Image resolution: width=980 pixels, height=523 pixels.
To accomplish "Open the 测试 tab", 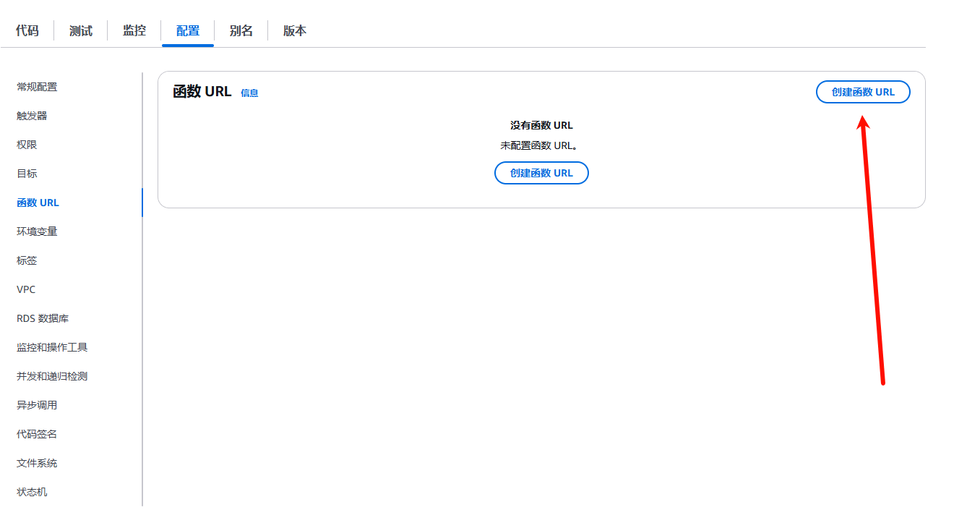I will tap(81, 30).
